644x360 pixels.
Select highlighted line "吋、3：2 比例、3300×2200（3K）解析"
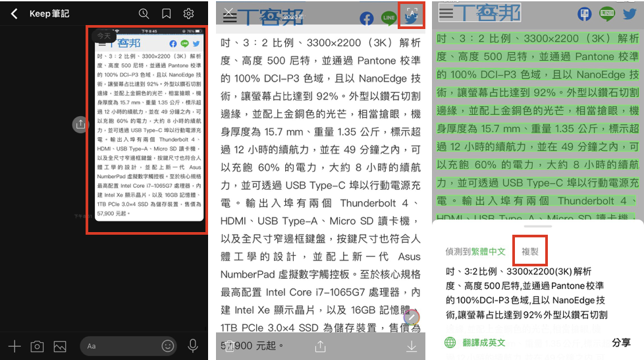pyautogui.click(x=537, y=39)
